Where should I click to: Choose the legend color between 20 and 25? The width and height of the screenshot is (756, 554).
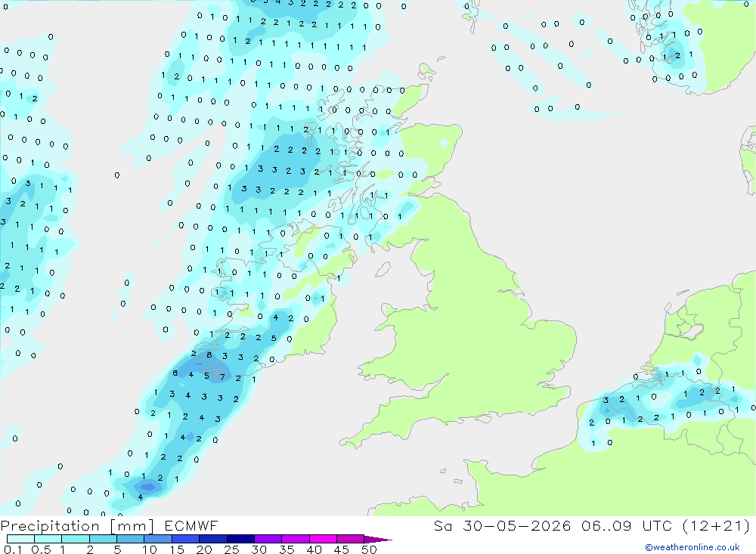(213, 539)
